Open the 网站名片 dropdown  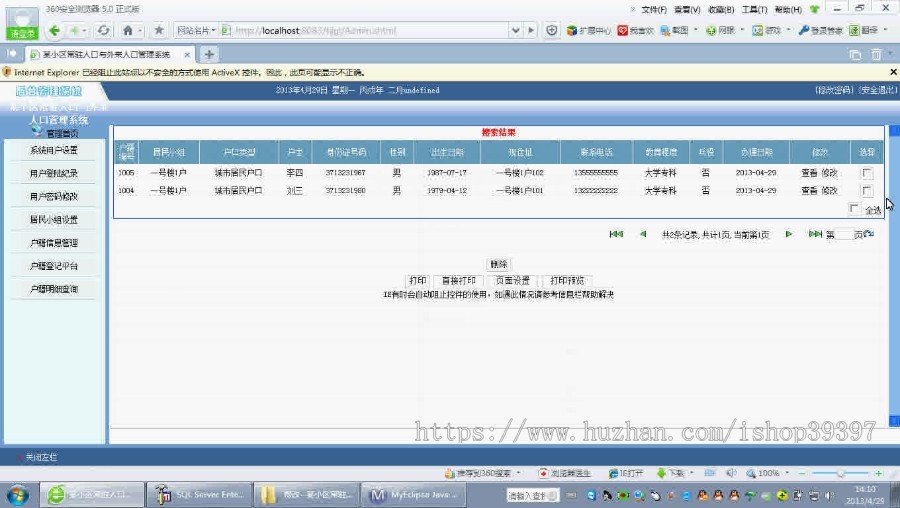click(x=196, y=30)
